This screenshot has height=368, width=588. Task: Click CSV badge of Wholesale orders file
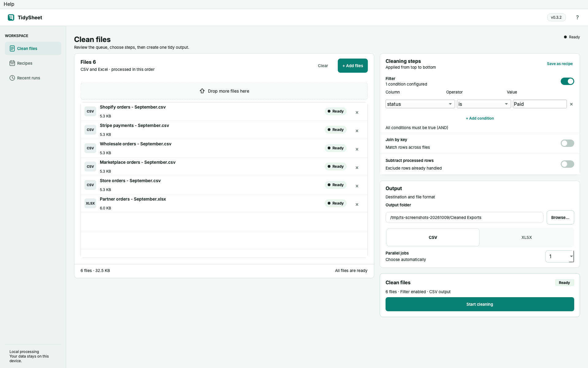click(x=90, y=148)
